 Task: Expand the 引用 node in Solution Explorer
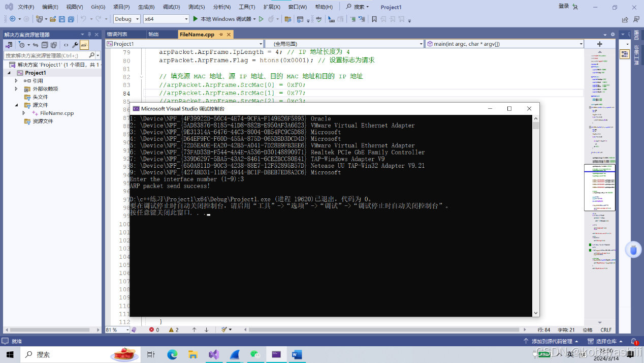pos(16,81)
